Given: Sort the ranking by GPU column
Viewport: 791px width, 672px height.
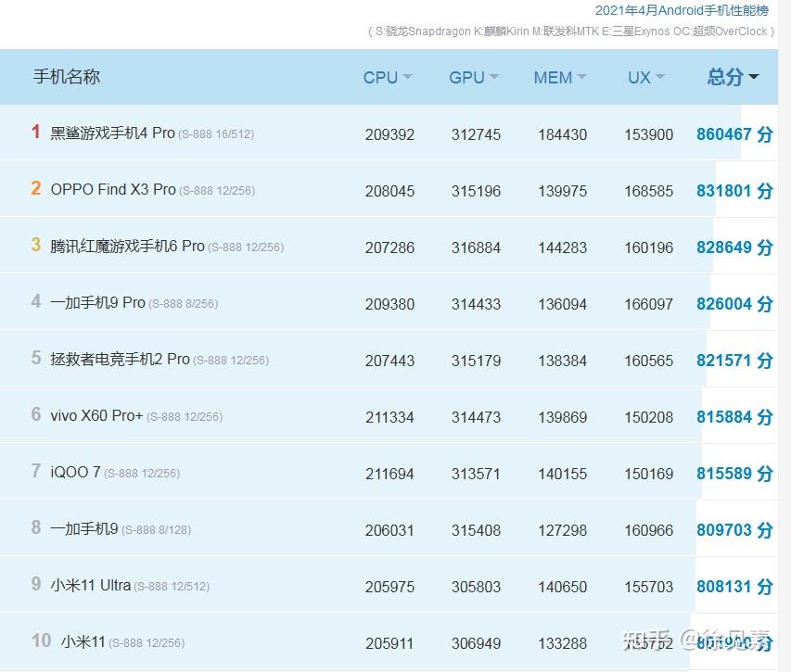Looking at the screenshot, I should click(474, 78).
